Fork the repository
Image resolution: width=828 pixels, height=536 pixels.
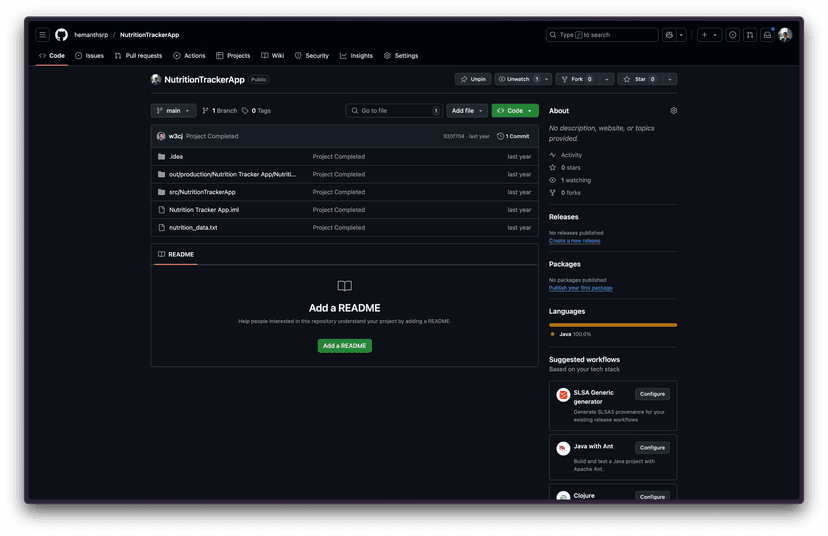(x=577, y=79)
